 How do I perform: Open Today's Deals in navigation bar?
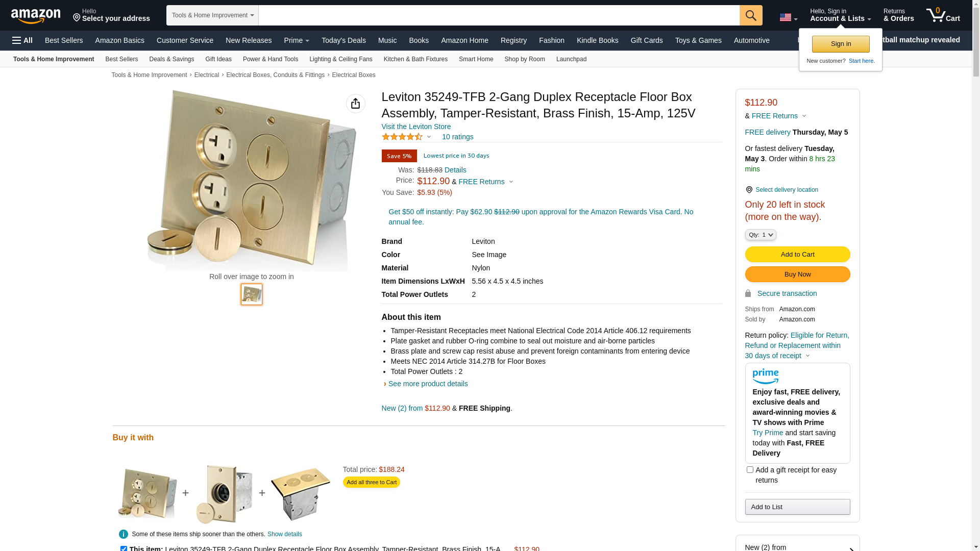click(343, 40)
